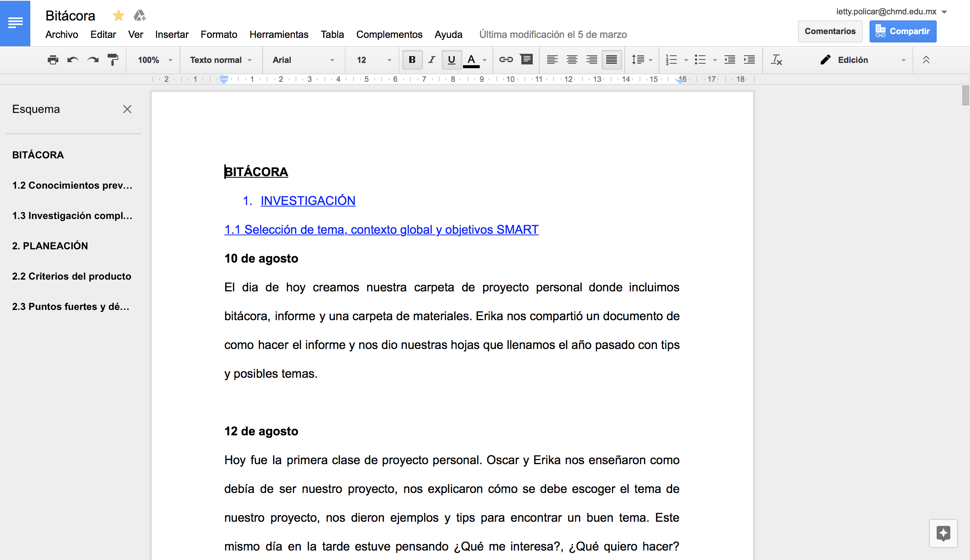Insert a bulleted list
The width and height of the screenshot is (970, 560).
click(x=700, y=59)
